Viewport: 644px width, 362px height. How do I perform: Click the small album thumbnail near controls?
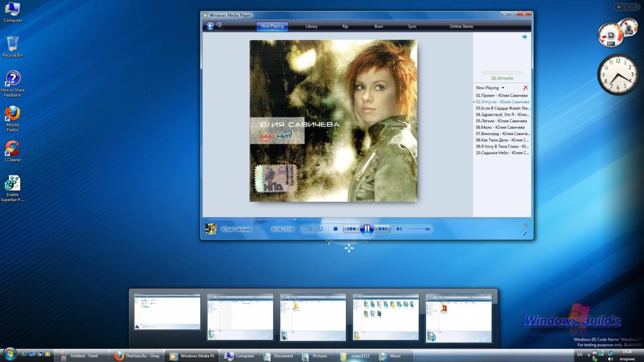[x=211, y=229]
